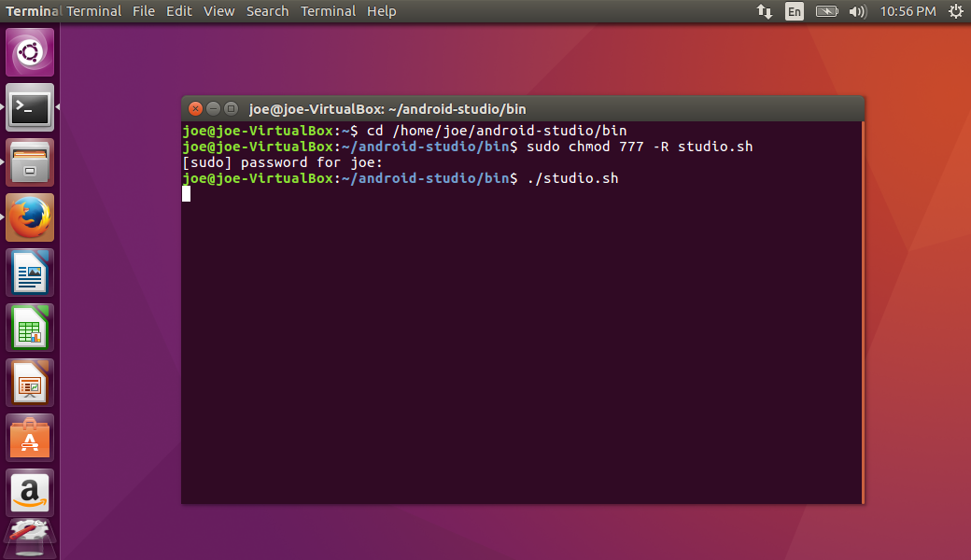Open the session gear menu
Screen dimensions: 971x560
(x=955, y=11)
